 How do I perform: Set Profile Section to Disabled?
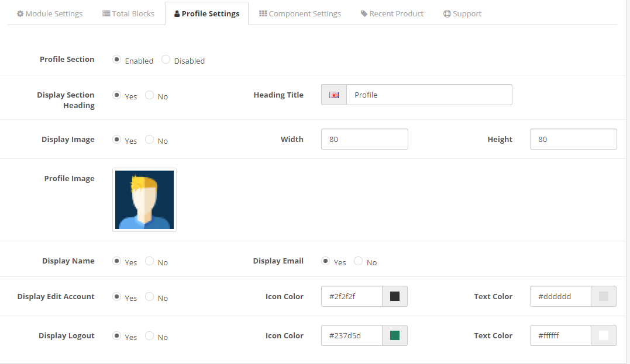166,60
